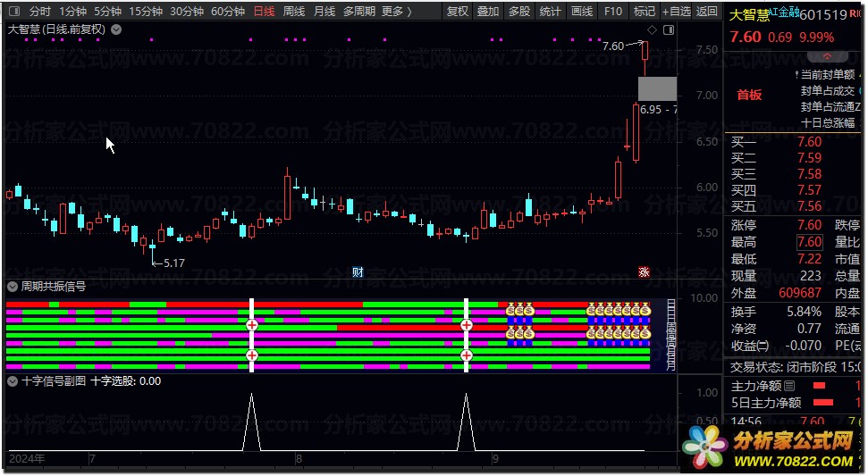
Task: Toggle the right panel icon beside the diamond
Action: pyautogui.click(x=669, y=29)
